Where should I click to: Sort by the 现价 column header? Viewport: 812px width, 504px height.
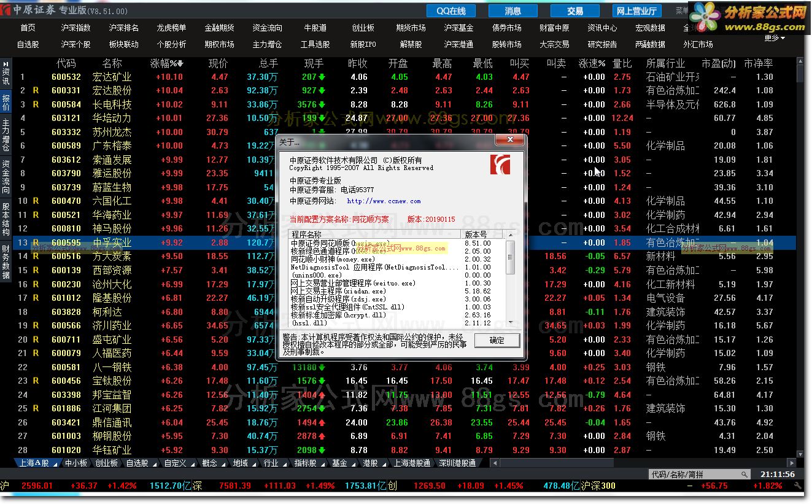click(218, 63)
